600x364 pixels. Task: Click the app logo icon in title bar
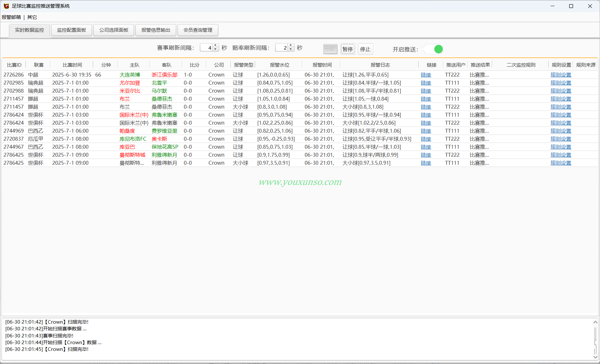(x=6, y=6)
